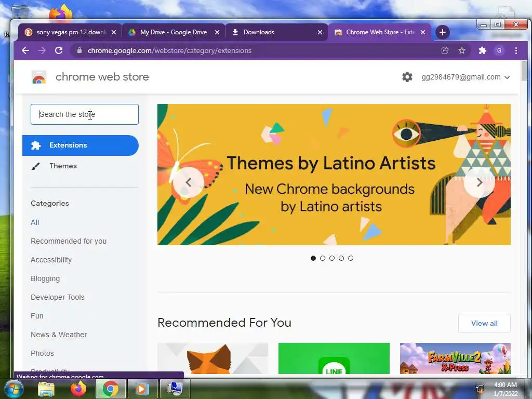Close the Chrome Web Store tab

423,32
